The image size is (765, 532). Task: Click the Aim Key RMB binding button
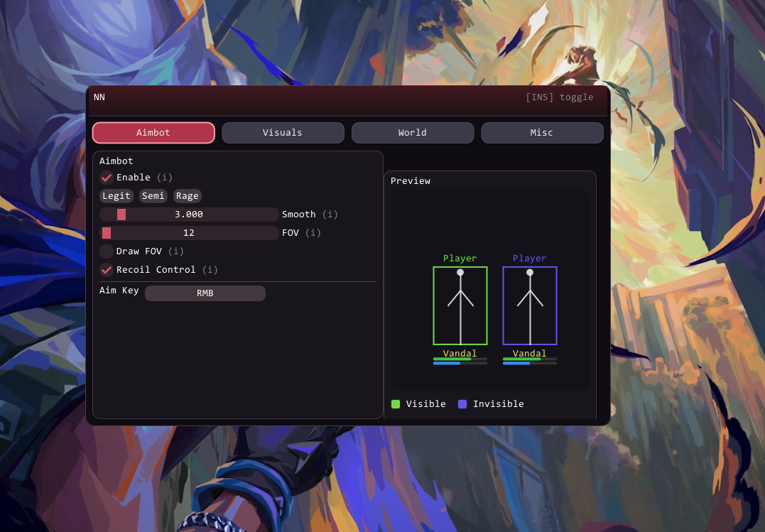click(205, 293)
